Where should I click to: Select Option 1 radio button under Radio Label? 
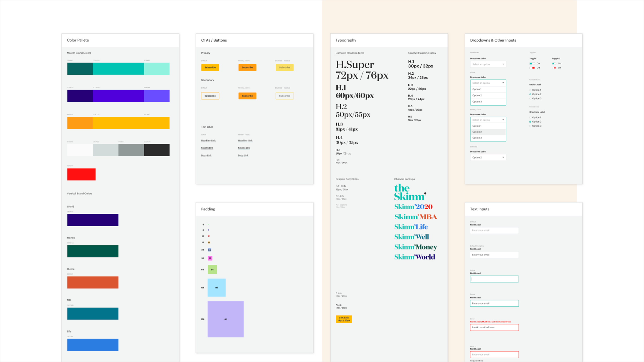530,90
